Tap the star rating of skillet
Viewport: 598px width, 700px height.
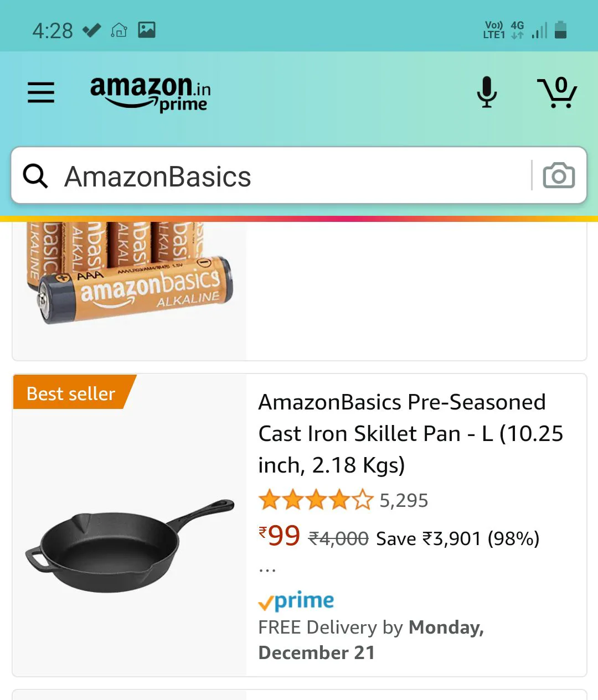click(x=316, y=500)
